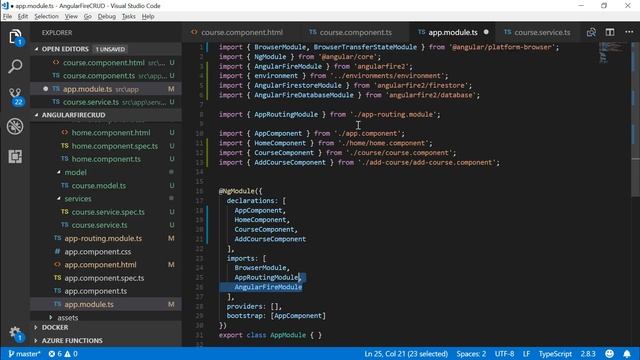Viewport: 640px width, 360px height.
Task: Open app.component.html in file tree
Action: (x=106, y=264)
